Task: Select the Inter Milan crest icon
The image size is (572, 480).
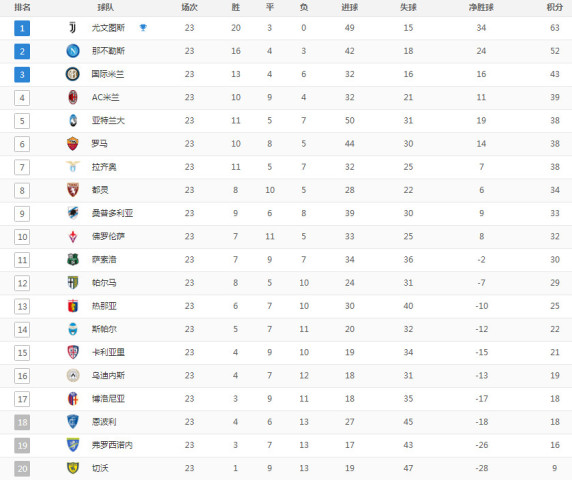Action: click(73, 74)
